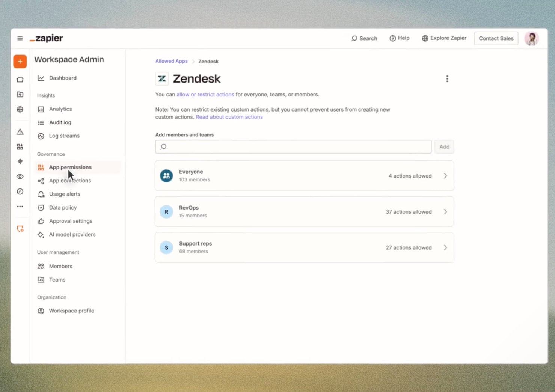Open the user profile avatar
Screen dimensions: 555x392
tap(531, 38)
